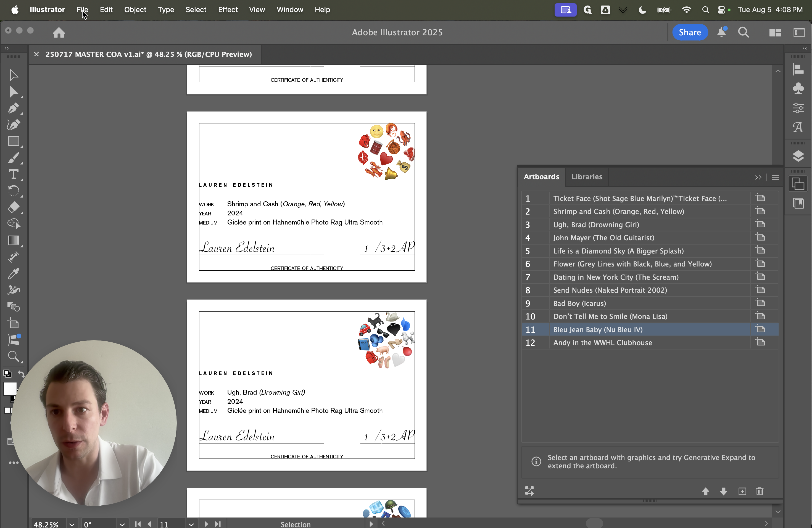
Task: Collapse Artboards panel double chevrons
Action: (758, 177)
